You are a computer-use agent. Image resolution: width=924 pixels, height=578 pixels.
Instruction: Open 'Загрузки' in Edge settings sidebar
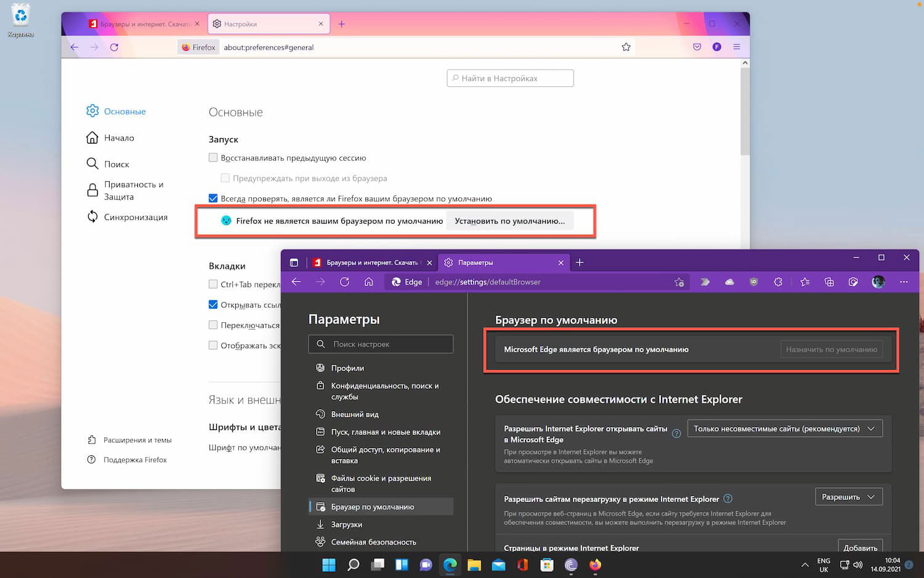coord(381,524)
